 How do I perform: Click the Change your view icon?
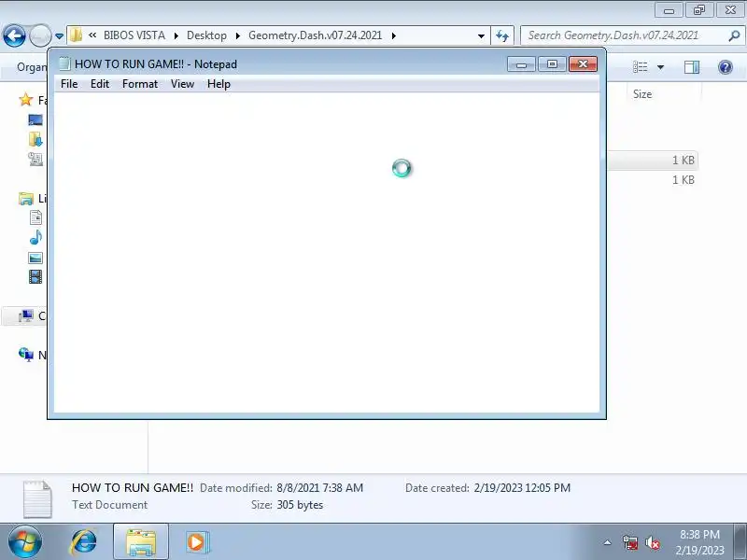[641, 67]
